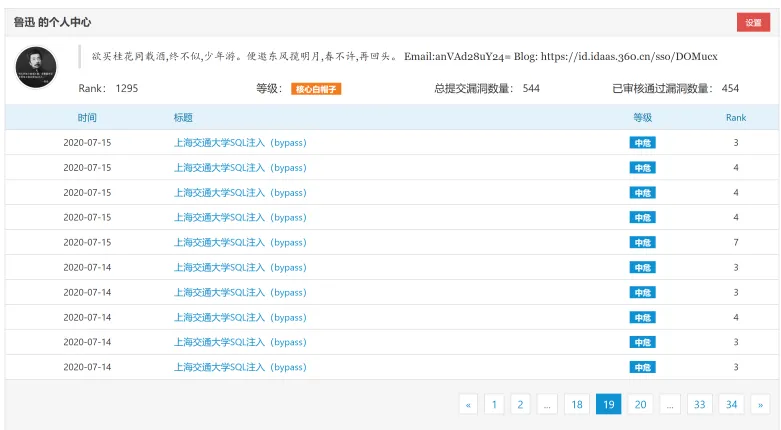
Task: Click the 中危 badge in the last row
Action: (x=643, y=367)
